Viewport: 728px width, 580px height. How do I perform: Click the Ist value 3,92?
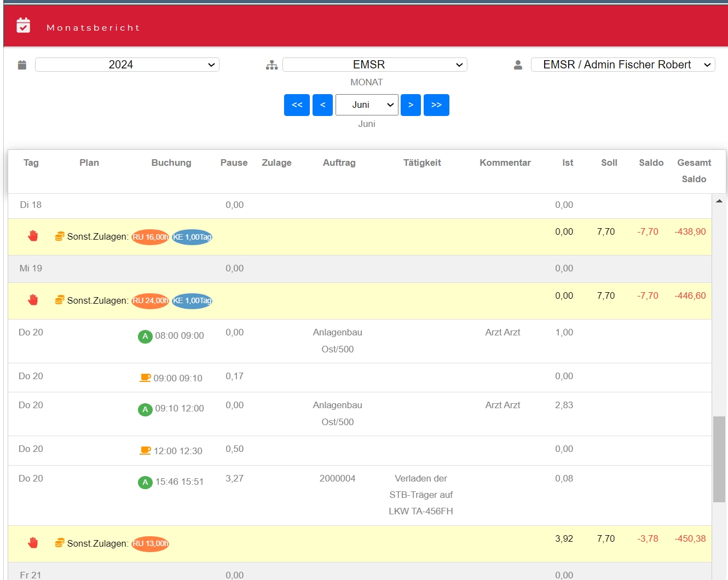(564, 538)
